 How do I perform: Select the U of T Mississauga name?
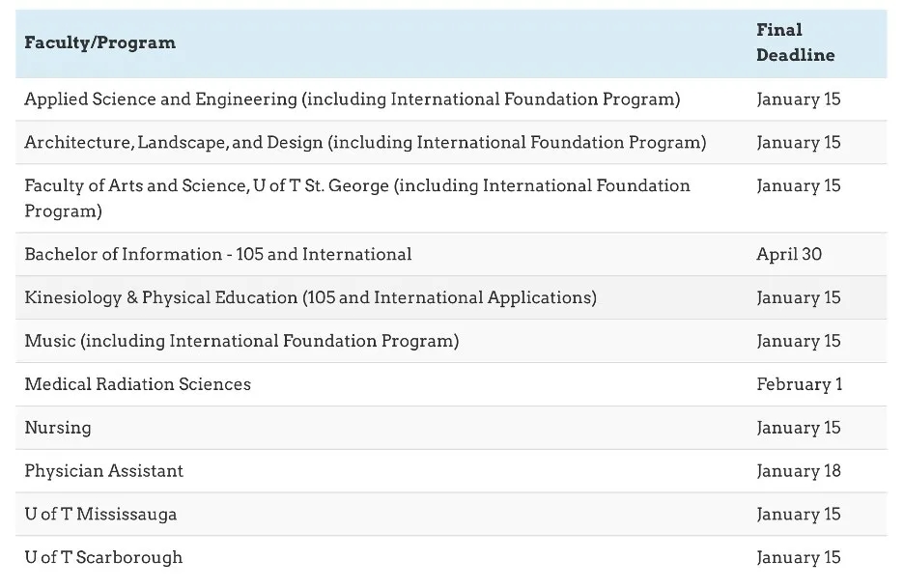[100, 515]
